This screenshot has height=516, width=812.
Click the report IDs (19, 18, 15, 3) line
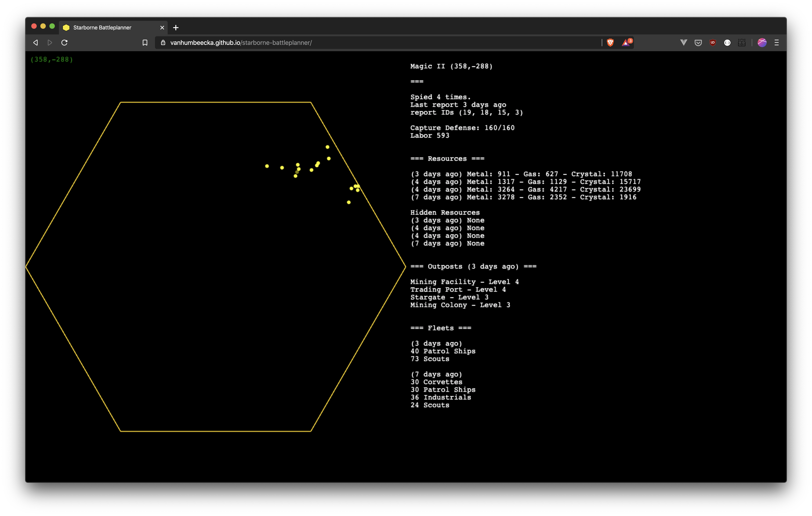pyautogui.click(x=466, y=113)
